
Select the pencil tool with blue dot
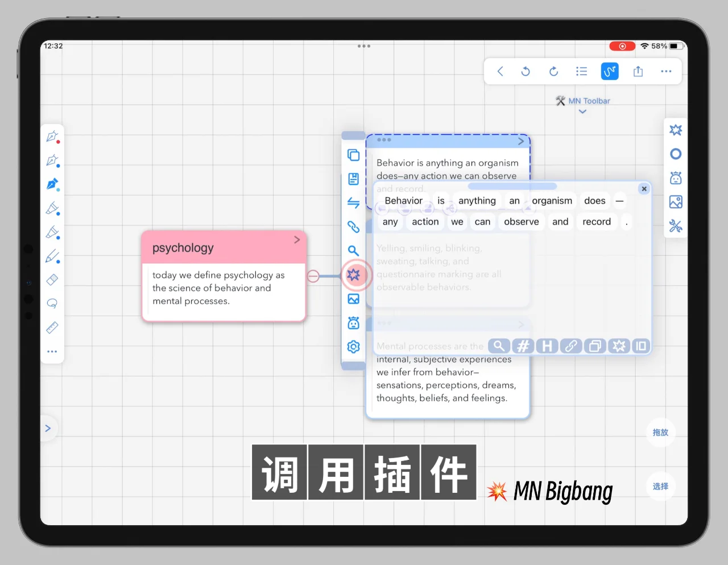point(52,256)
